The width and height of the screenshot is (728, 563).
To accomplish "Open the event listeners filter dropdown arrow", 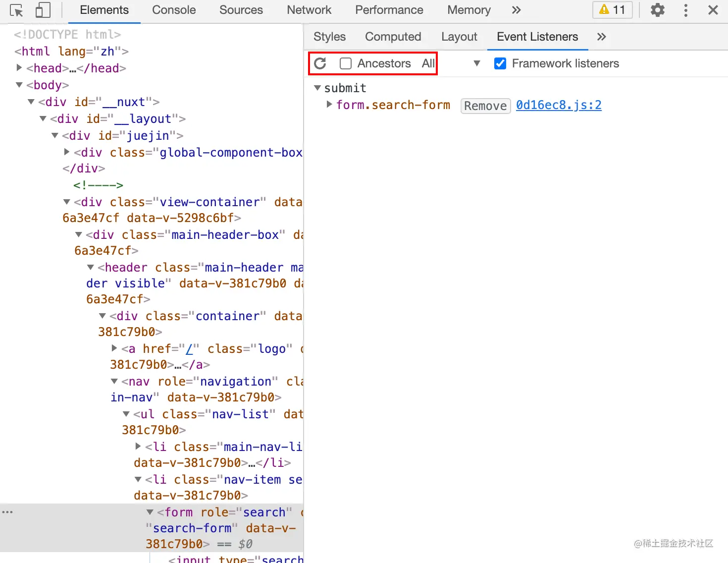I will click(x=476, y=63).
